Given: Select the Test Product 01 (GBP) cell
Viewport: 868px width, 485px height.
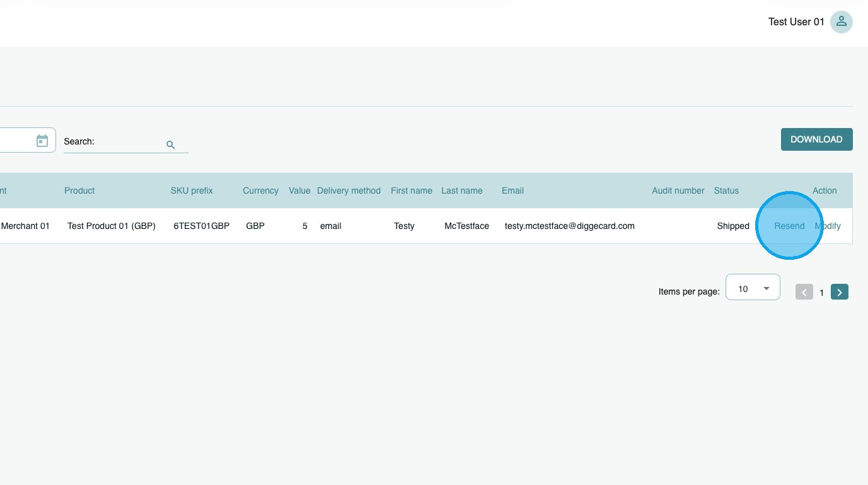Looking at the screenshot, I should pos(112,226).
